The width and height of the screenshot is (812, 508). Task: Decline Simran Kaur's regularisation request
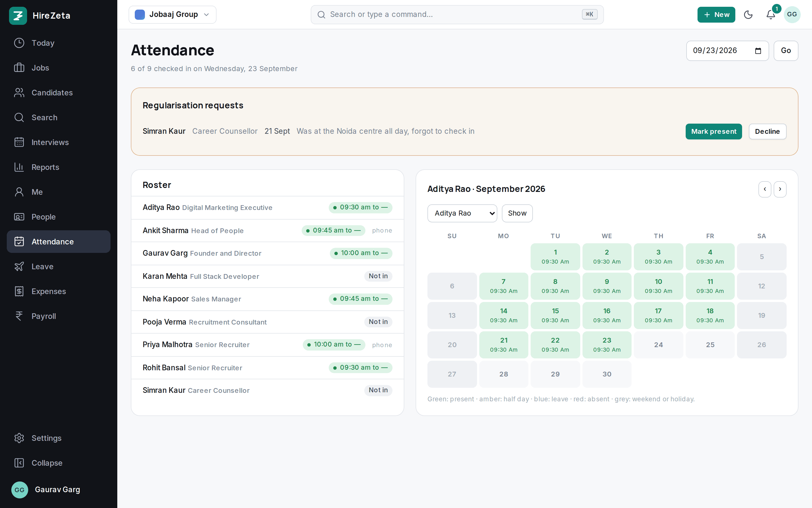(x=767, y=131)
